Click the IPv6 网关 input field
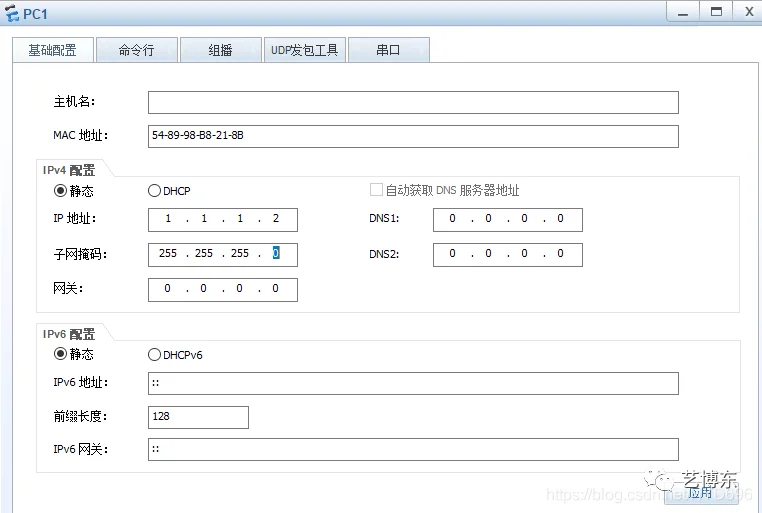Screen dimensions: 762x513 pyautogui.click(x=413, y=450)
